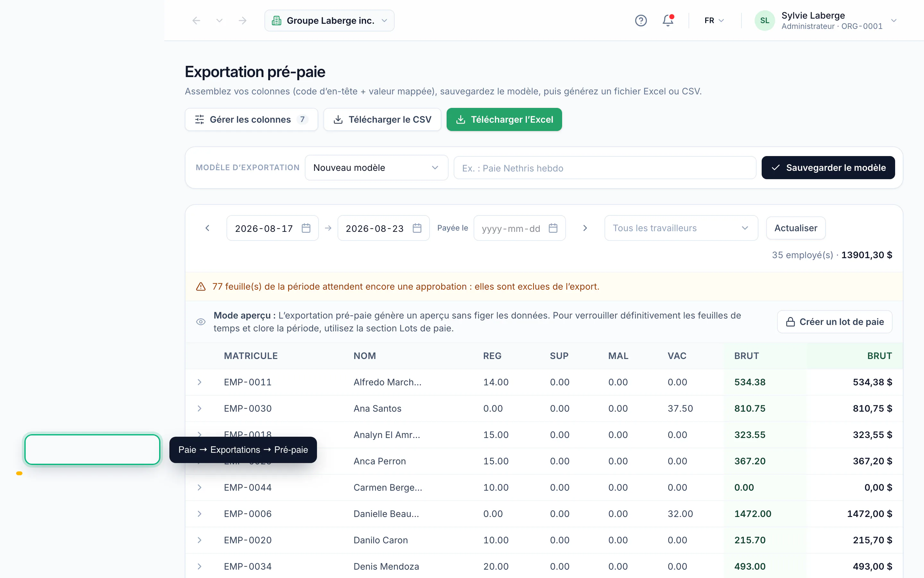Change language from FR dropdown
Viewport: 924px width, 578px height.
pos(714,21)
